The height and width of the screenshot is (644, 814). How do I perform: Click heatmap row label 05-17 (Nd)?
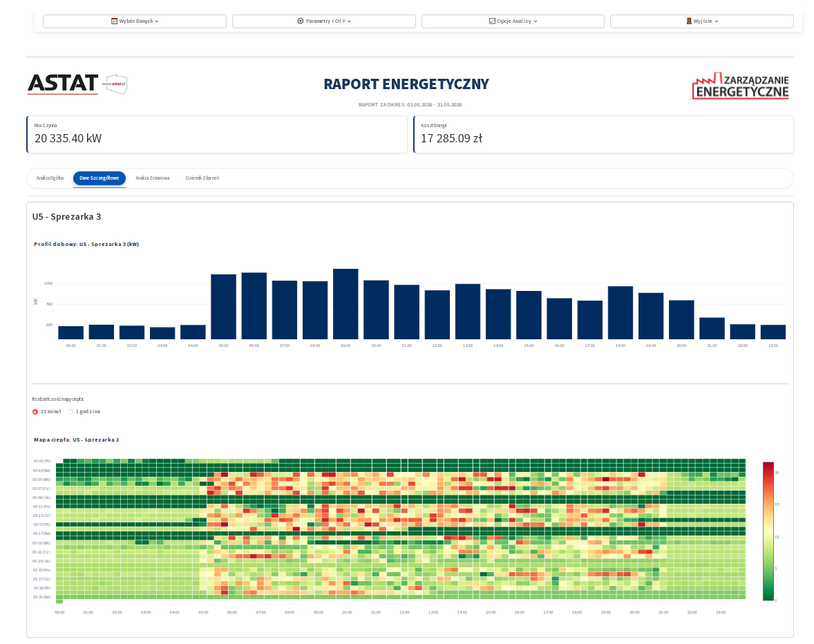42,533
